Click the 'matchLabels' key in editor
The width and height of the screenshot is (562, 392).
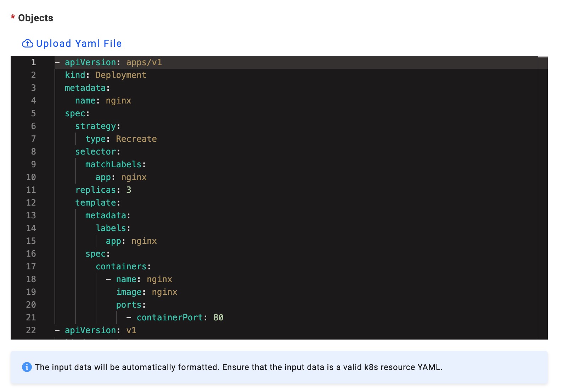pos(113,164)
